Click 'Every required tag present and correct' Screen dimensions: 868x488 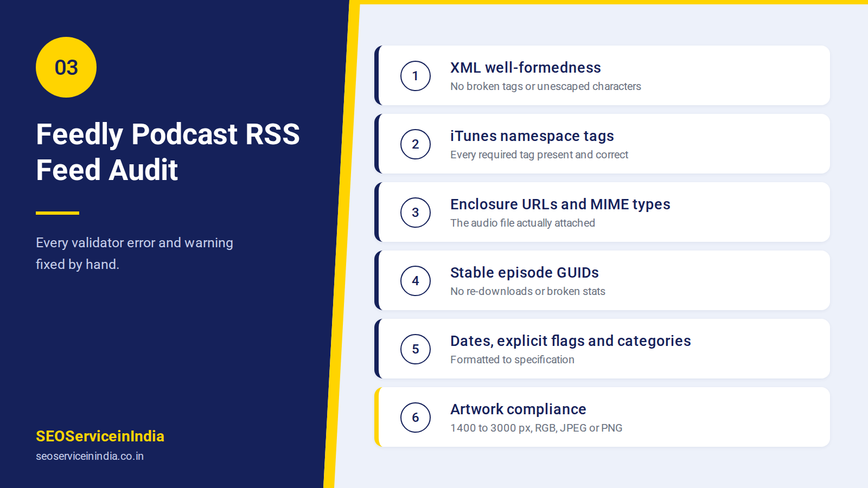coord(539,155)
